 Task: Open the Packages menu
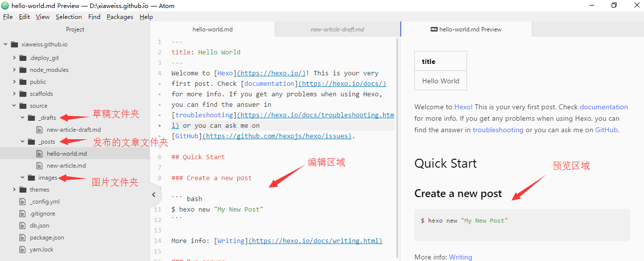pos(120,16)
